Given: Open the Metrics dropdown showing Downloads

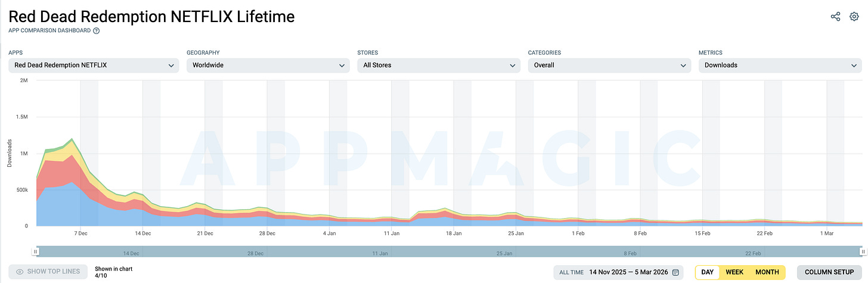Looking at the screenshot, I should coord(780,65).
